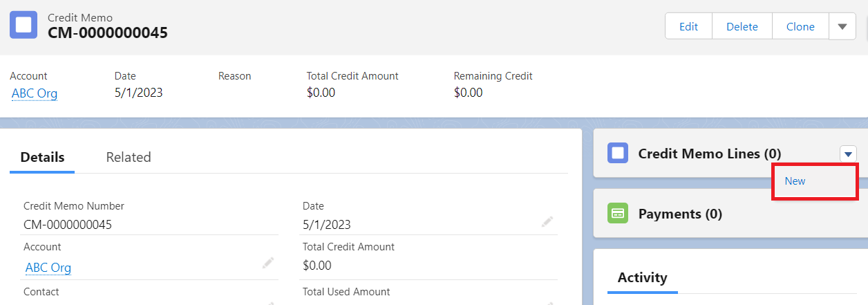Screen dimensions: 868x305
Task: Clone this credit memo record
Action: [800, 26]
